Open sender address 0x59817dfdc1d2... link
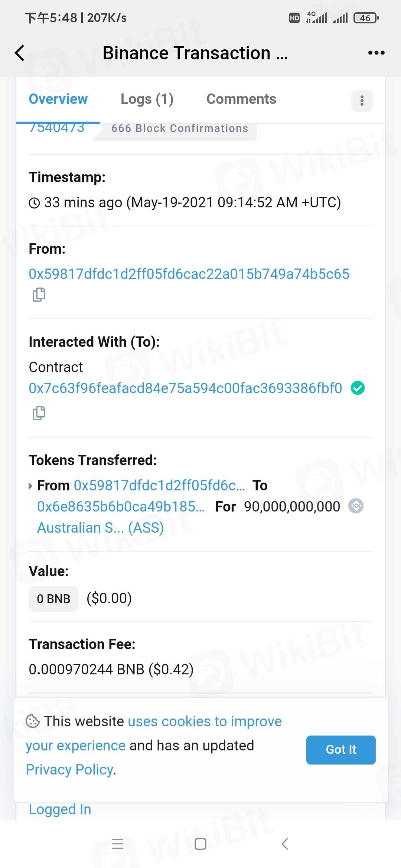401x868 pixels. point(189,274)
